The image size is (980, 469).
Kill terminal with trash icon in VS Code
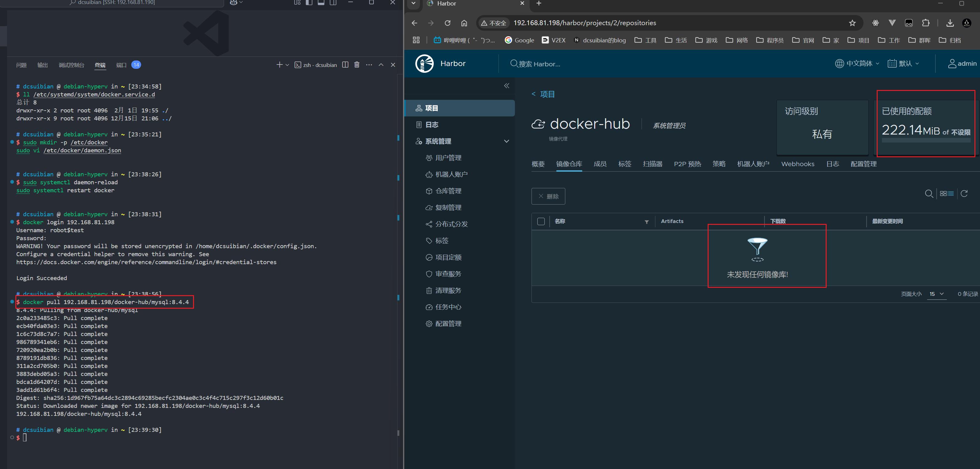click(357, 65)
